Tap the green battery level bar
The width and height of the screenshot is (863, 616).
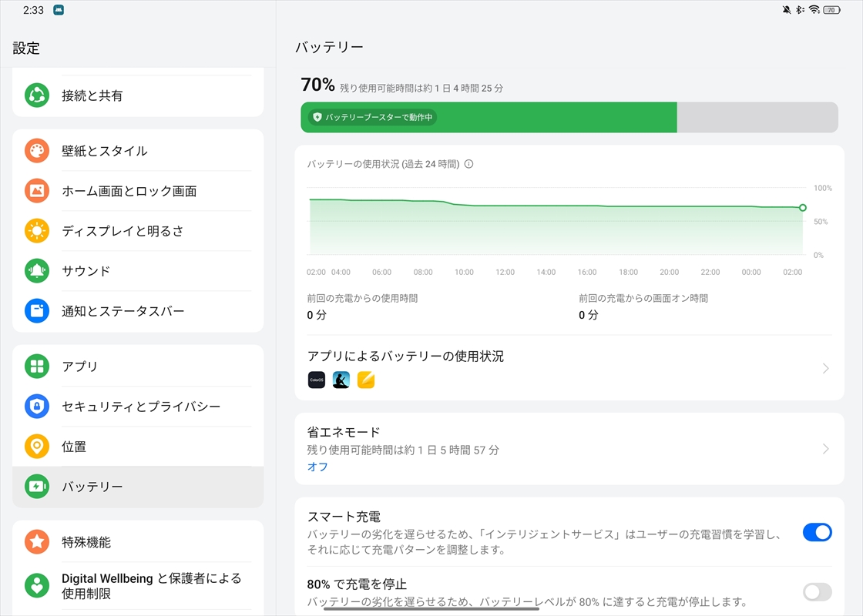click(489, 117)
